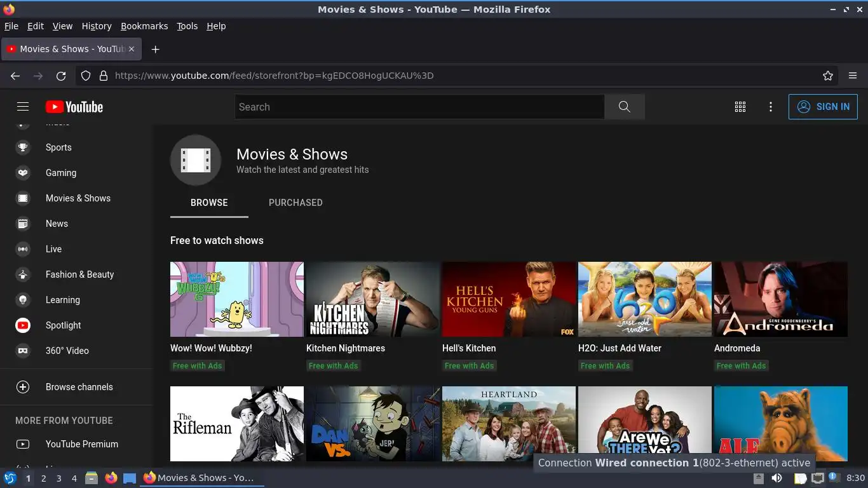Open Dan Vs. thumbnail
Screen dimensions: 868x488
tap(373, 424)
